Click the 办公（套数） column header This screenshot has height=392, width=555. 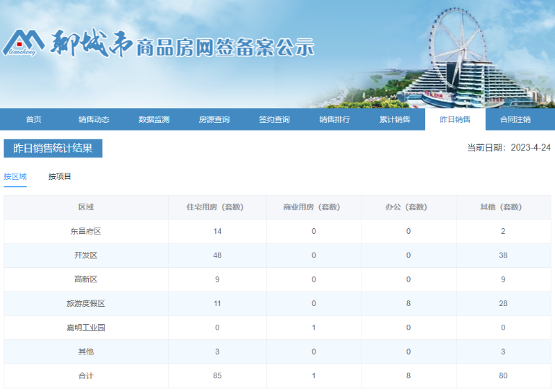[408, 207]
